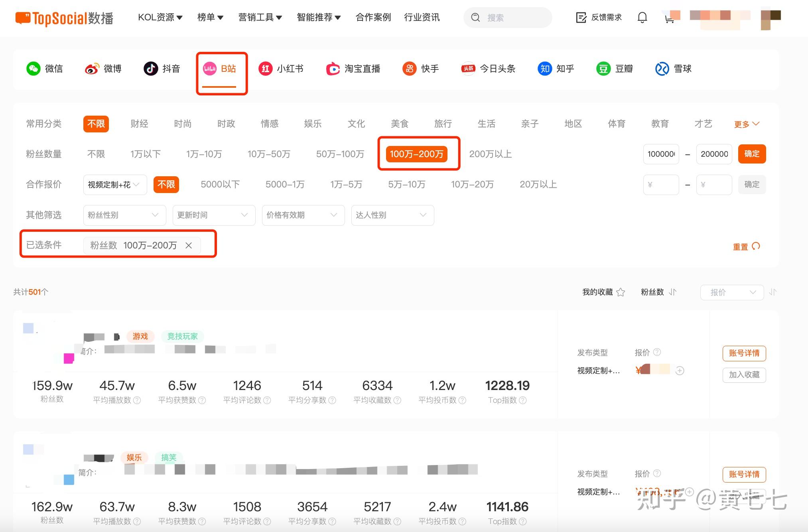Click the search magnifier icon
The height and width of the screenshot is (532, 808).
[x=475, y=18]
